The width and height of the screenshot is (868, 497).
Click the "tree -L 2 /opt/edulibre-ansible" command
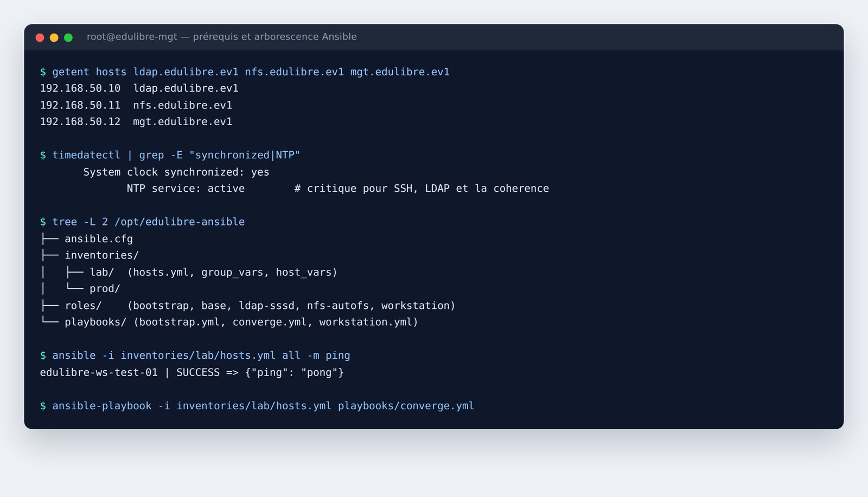pyautogui.click(x=142, y=222)
